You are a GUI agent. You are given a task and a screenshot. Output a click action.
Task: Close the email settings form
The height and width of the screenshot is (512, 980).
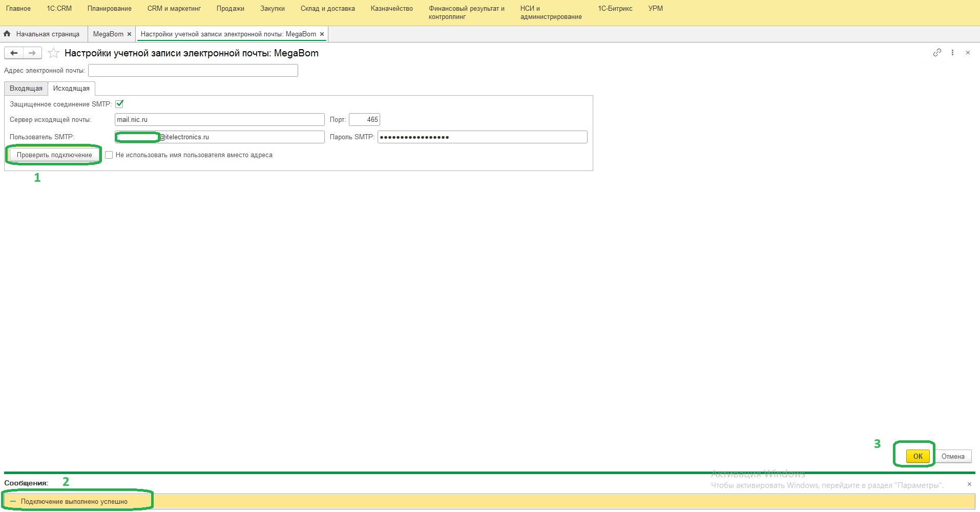968,53
